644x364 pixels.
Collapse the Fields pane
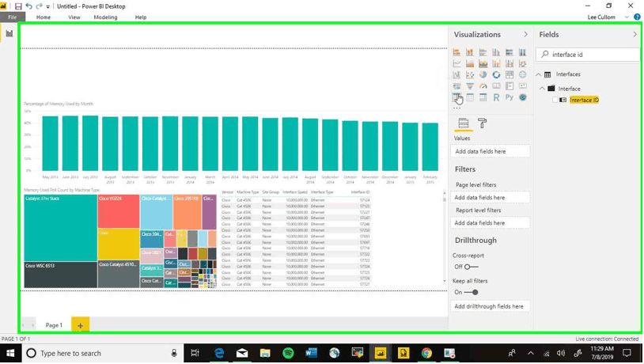[x=635, y=35]
